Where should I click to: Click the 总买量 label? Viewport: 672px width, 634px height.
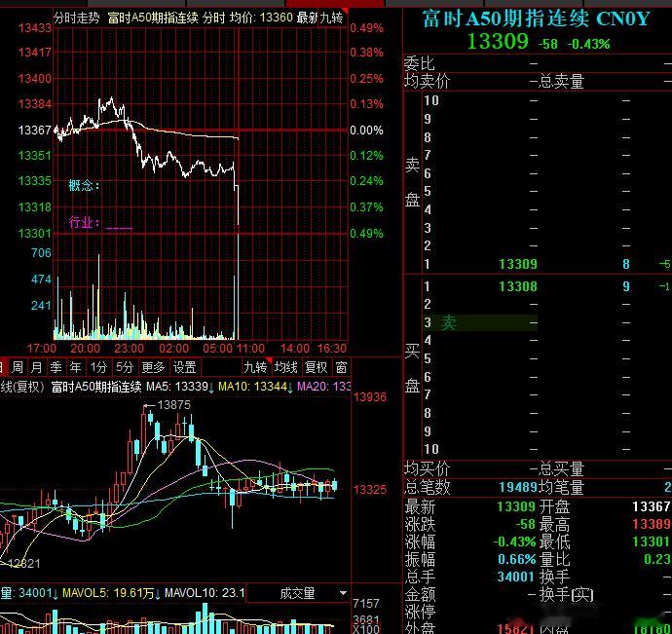pyautogui.click(x=561, y=469)
